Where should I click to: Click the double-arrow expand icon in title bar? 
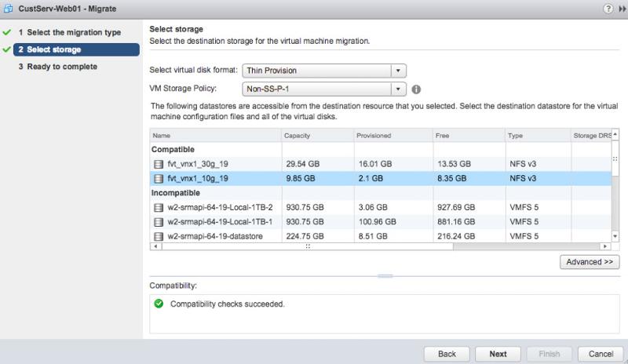pos(623,9)
